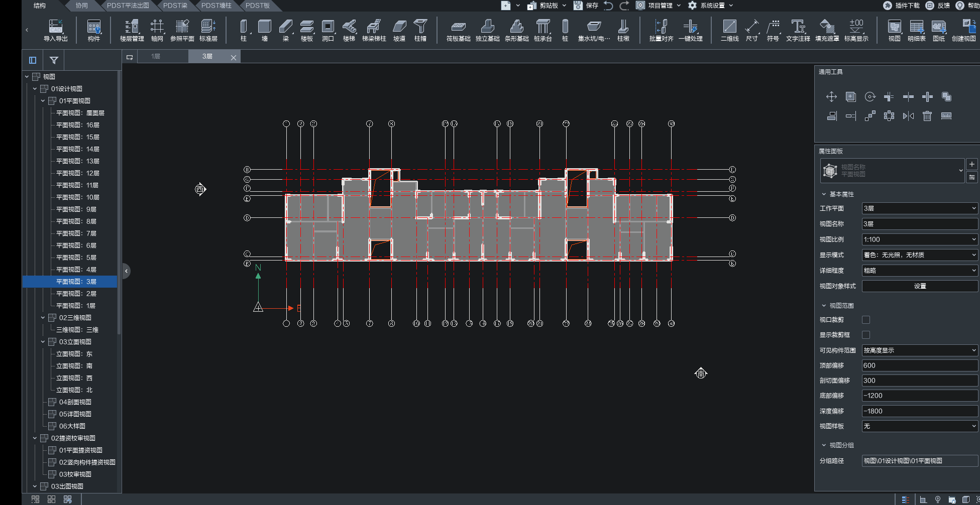Viewport: 980px width, 505px height.
Task: Click the 插件下载 link
Action: coord(901,6)
